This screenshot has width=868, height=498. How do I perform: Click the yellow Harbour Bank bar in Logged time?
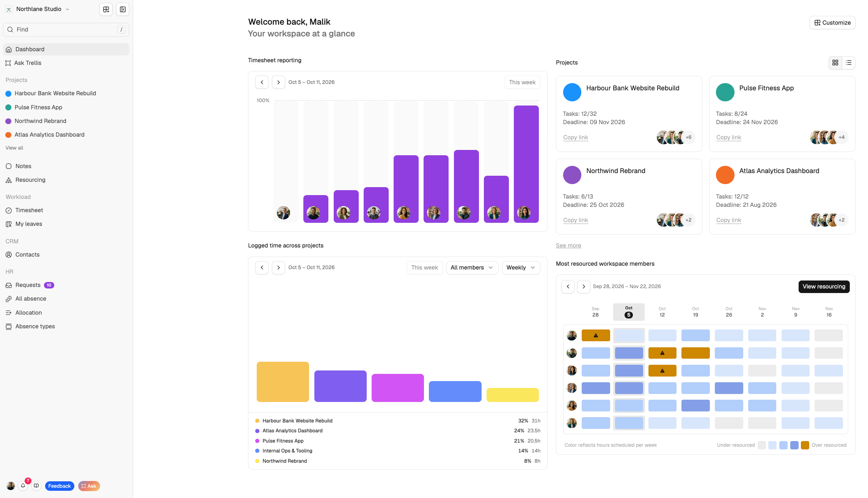pos(283,382)
